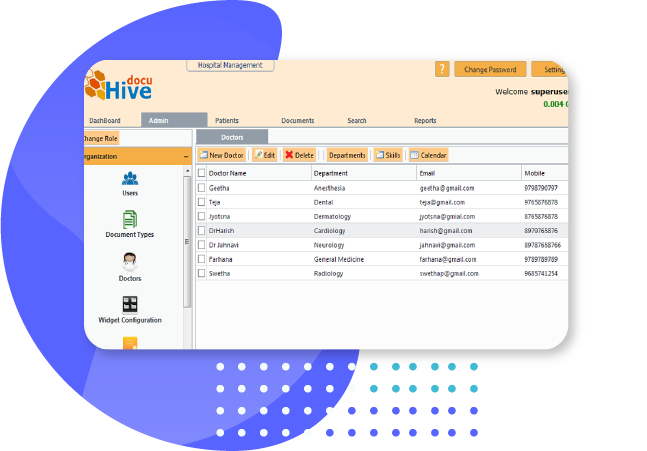
Task: Click the New Doctor toolbar button
Action: [221, 155]
